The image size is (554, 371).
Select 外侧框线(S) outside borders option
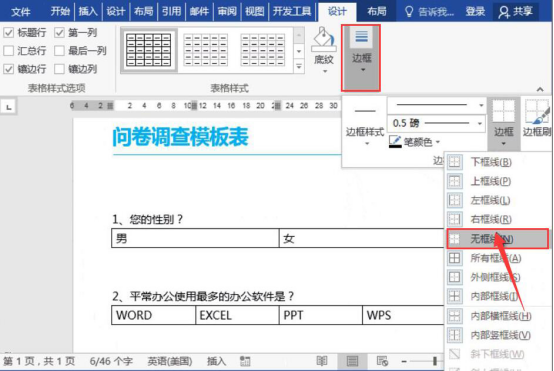click(497, 277)
